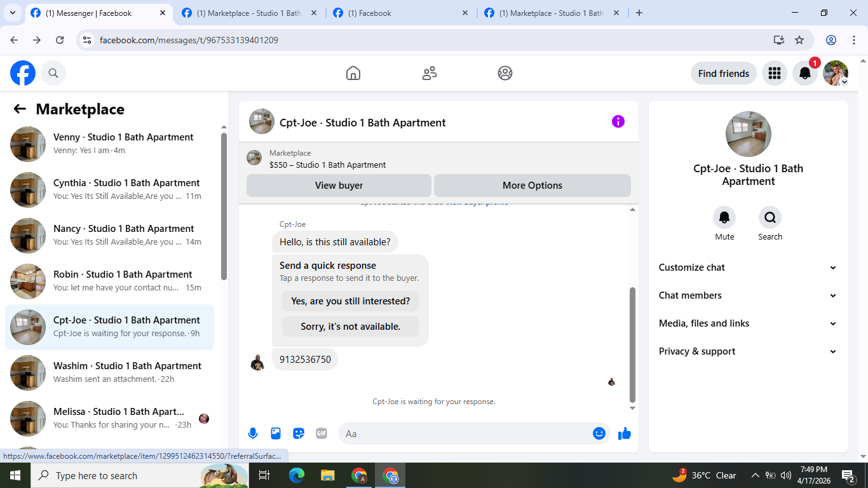Image resolution: width=868 pixels, height=488 pixels.
Task: Click the Find friends button
Action: pos(724,73)
